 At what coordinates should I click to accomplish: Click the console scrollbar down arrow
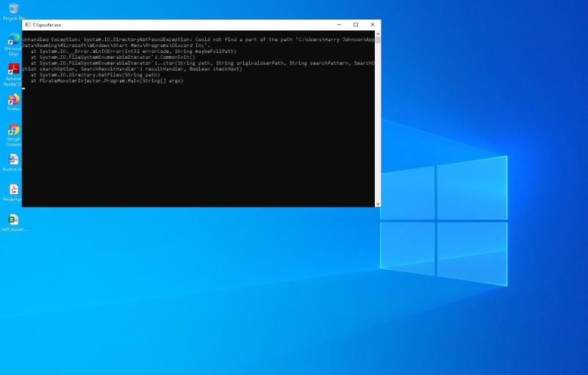click(378, 204)
